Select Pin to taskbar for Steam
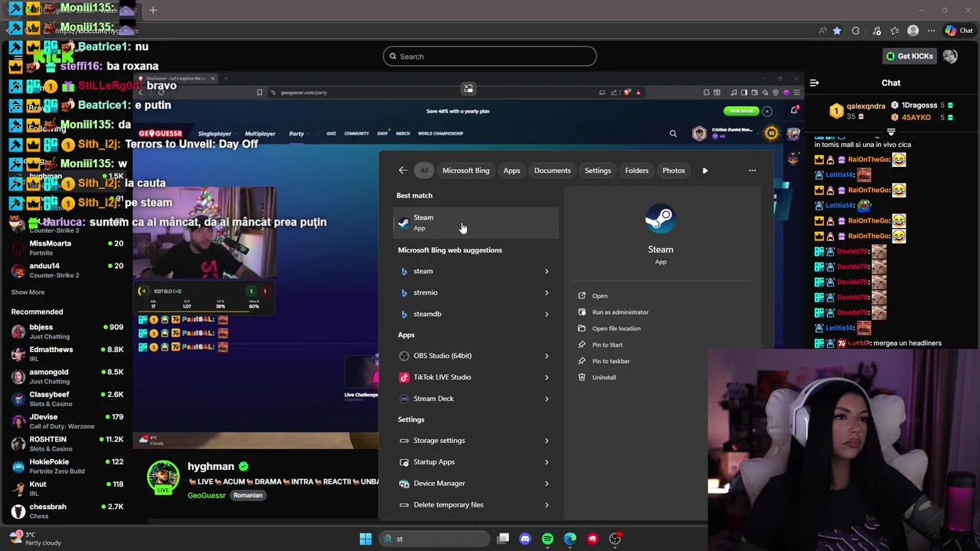 click(611, 361)
